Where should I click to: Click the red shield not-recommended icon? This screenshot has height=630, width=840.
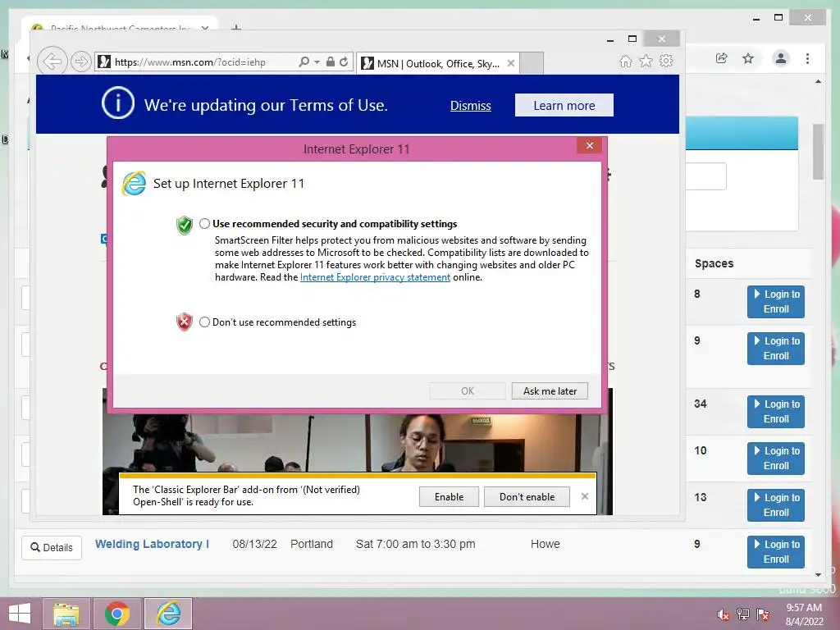point(185,322)
